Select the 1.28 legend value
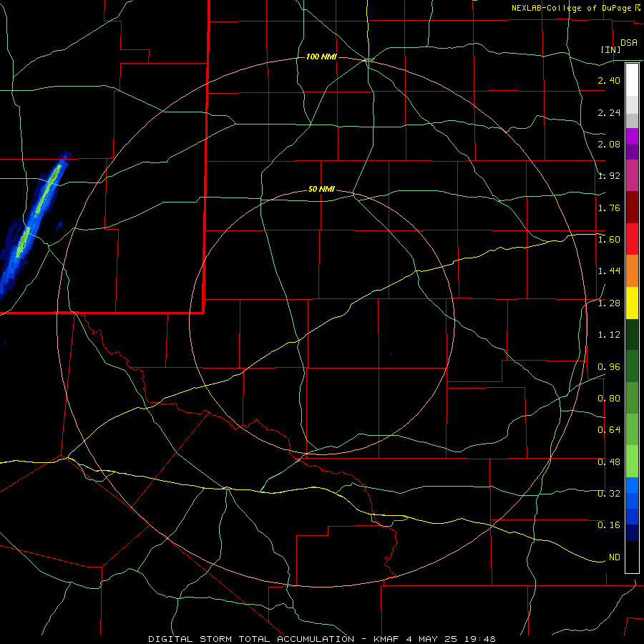 [x=609, y=303]
